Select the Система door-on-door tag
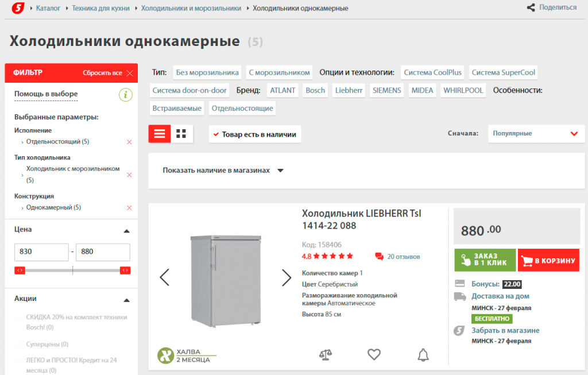This screenshot has height=375, width=588. coord(189,90)
